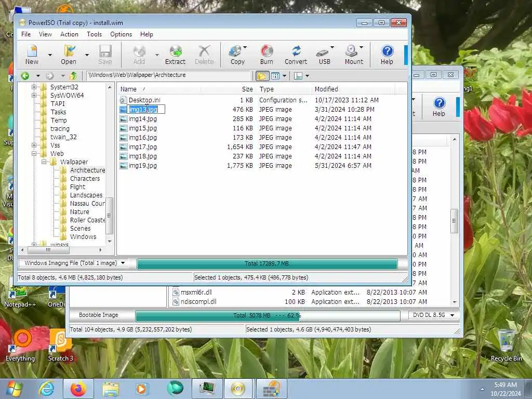The height and width of the screenshot is (399, 532).
Task: Expand the System32 folder in tree
Action: point(34,87)
